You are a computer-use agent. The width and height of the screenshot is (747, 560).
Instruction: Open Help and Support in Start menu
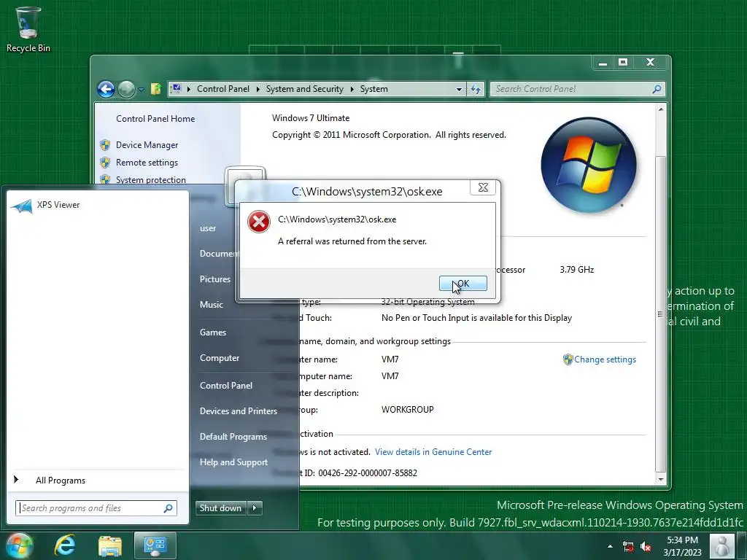click(x=233, y=462)
